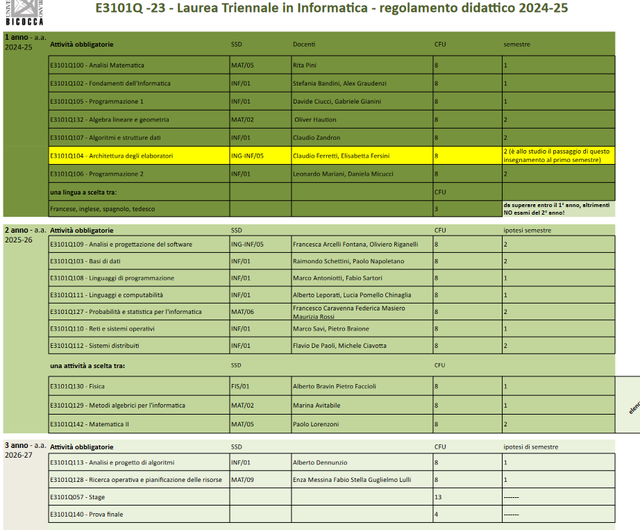Image resolution: width=640 pixels, height=530 pixels.
Task: Click E3101Q127 - Probabilità e statistica cell
Action: [x=139, y=312]
